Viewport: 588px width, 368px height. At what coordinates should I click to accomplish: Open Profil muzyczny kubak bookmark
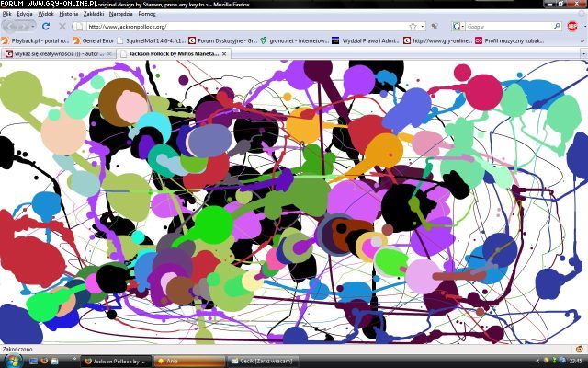(509, 40)
